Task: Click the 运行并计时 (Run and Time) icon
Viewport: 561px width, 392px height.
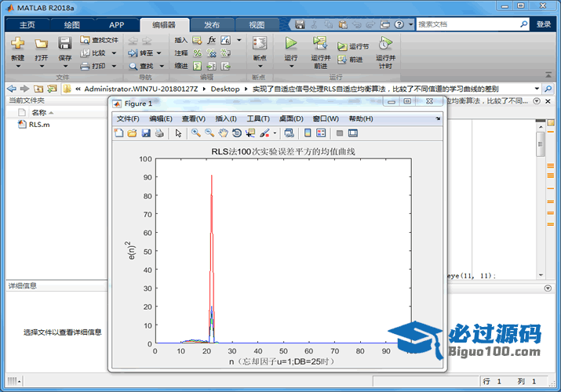Action: pos(385,43)
